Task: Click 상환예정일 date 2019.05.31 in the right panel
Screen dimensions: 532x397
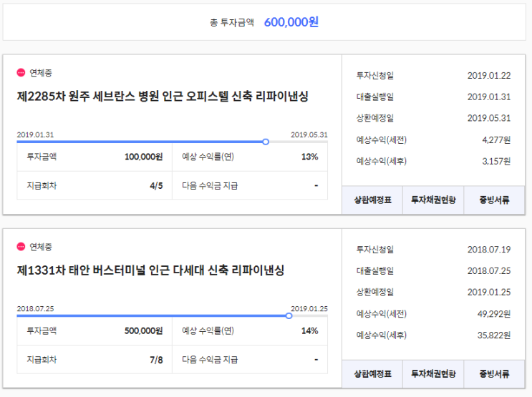Action: pyautogui.click(x=489, y=118)
